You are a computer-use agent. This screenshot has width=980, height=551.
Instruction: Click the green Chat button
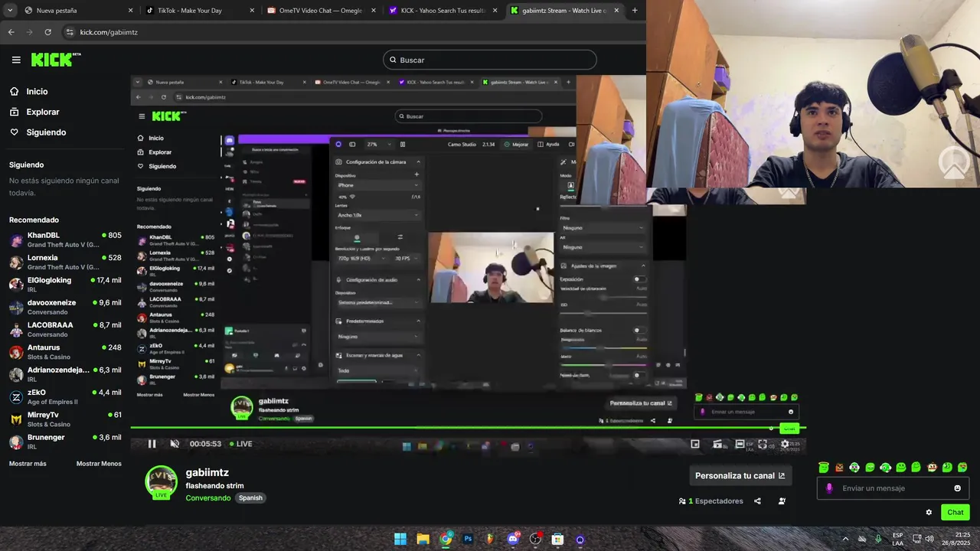pyautogui.click(x=955, y=513)
